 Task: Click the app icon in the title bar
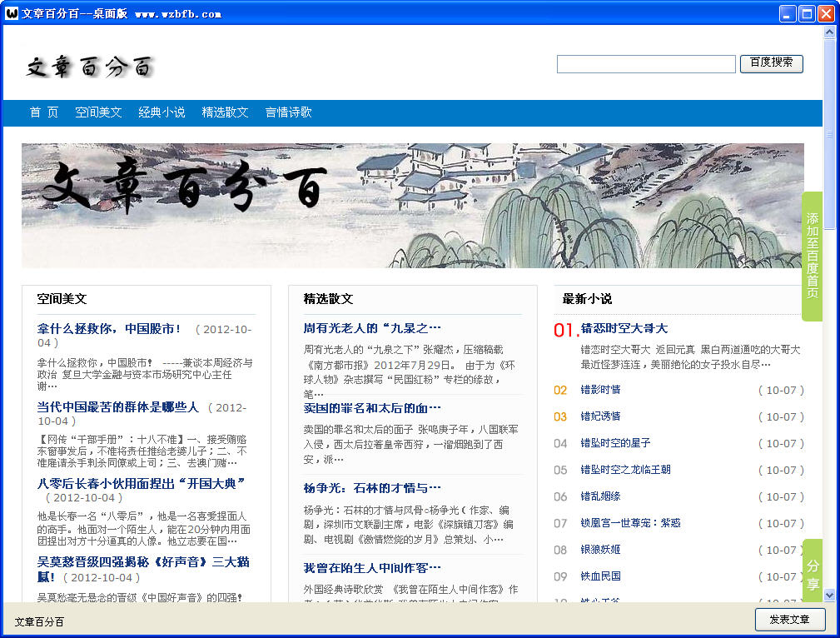[x=12, y=12]
